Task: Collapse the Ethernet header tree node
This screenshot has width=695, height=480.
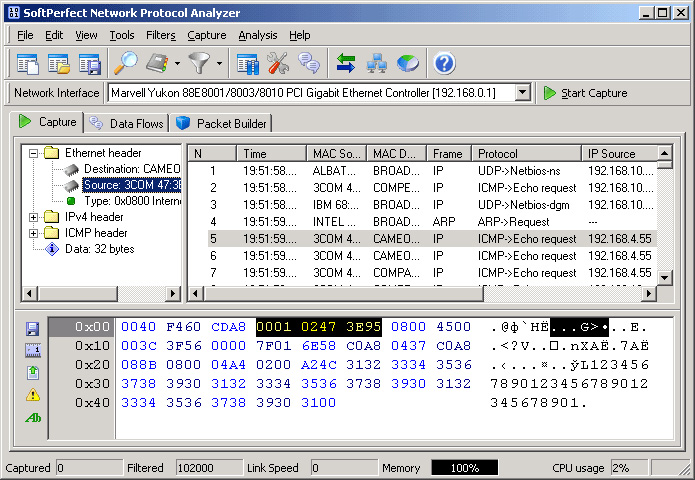Action: [34, 153]
